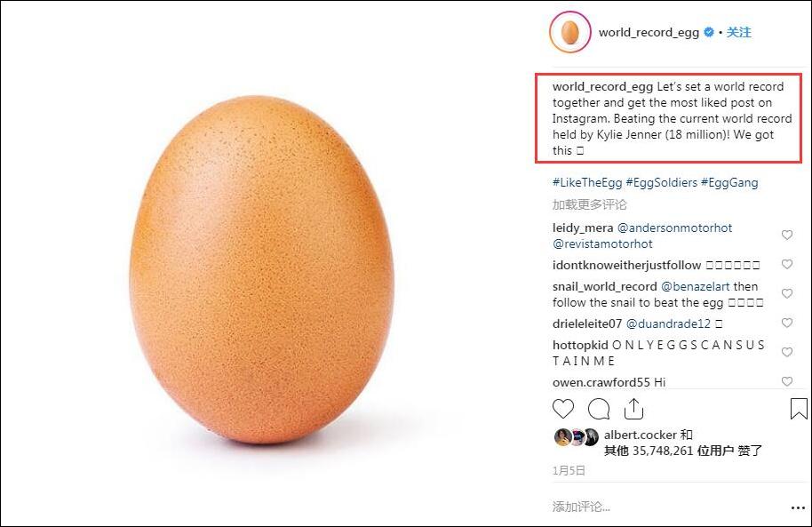Viewport: 812px width, 527px height.
Task: Like snail_world_record's comment
Action: coord(787,294)
